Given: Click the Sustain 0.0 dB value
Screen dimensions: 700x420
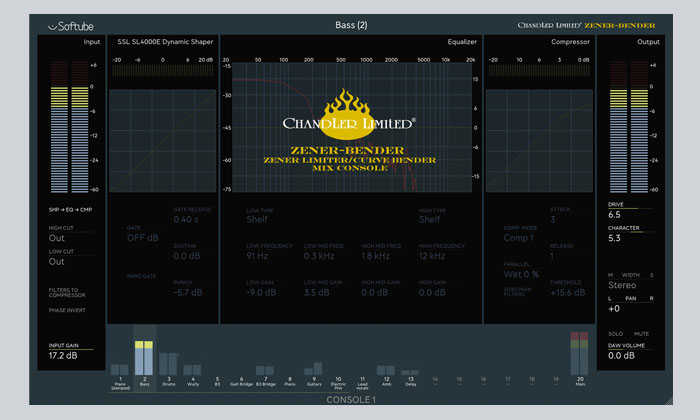Looking at the screenshot, I should [x=187, y=256].
